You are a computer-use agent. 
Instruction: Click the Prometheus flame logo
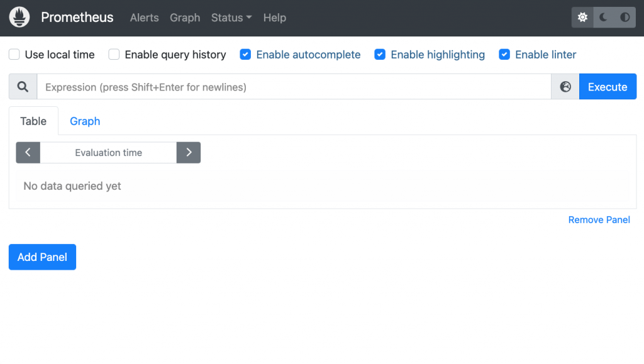(x=19, y=17)
